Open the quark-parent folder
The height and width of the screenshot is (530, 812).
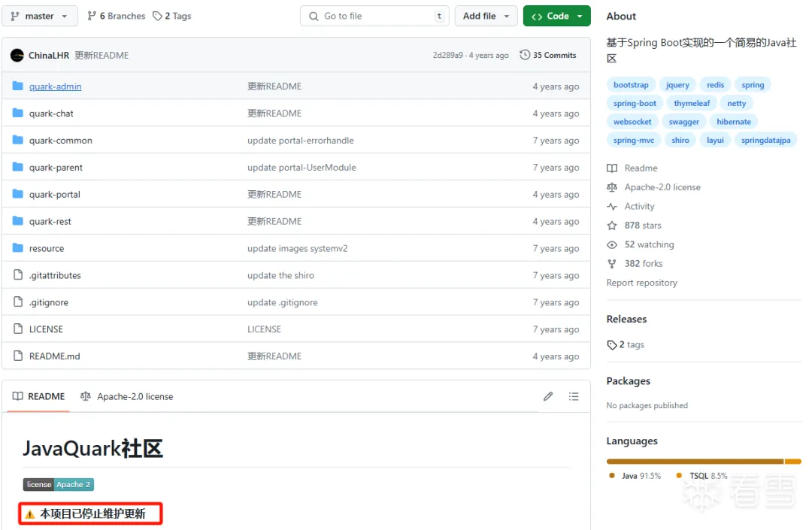pos(56,167)
